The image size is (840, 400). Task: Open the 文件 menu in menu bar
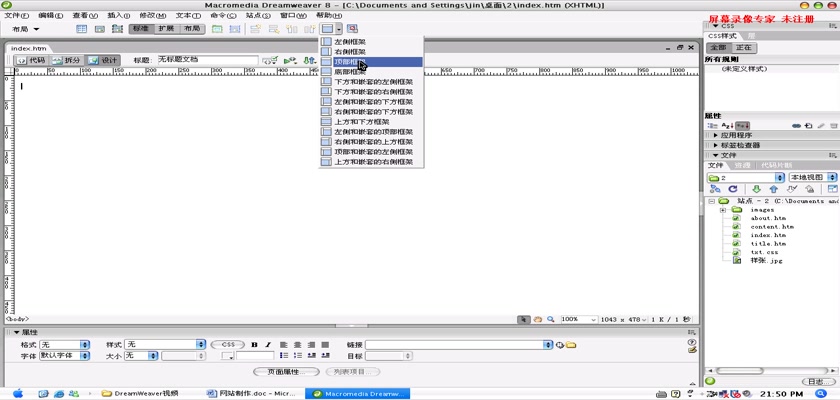17,15
